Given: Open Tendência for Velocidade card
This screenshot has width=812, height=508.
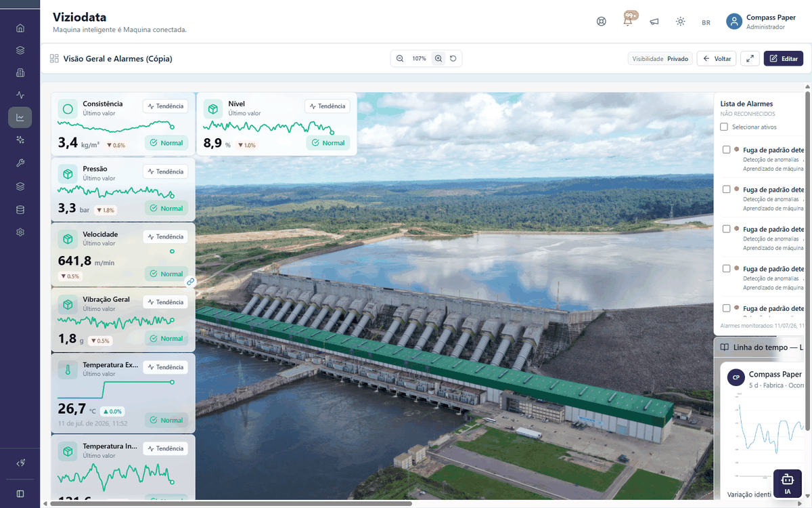Looking at the screenshot, I should pos(166,236).
